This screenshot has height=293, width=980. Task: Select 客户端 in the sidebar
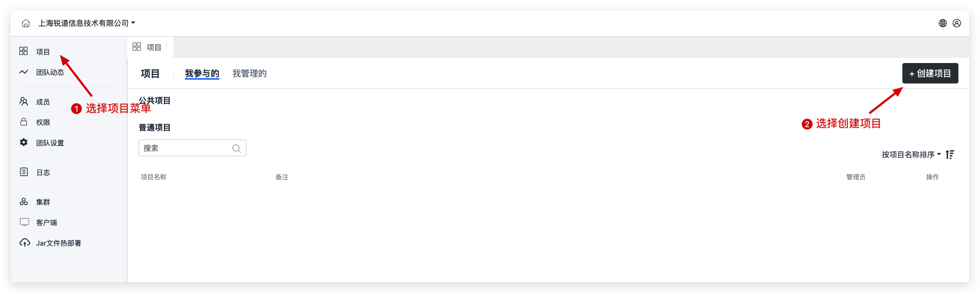click(x=46, y=222)
